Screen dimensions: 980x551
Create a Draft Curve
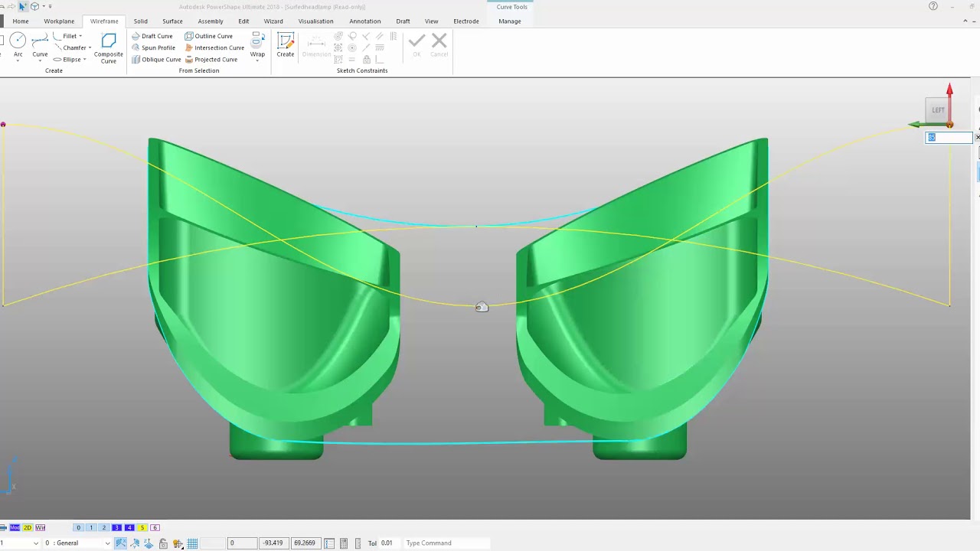pos(152,36)
